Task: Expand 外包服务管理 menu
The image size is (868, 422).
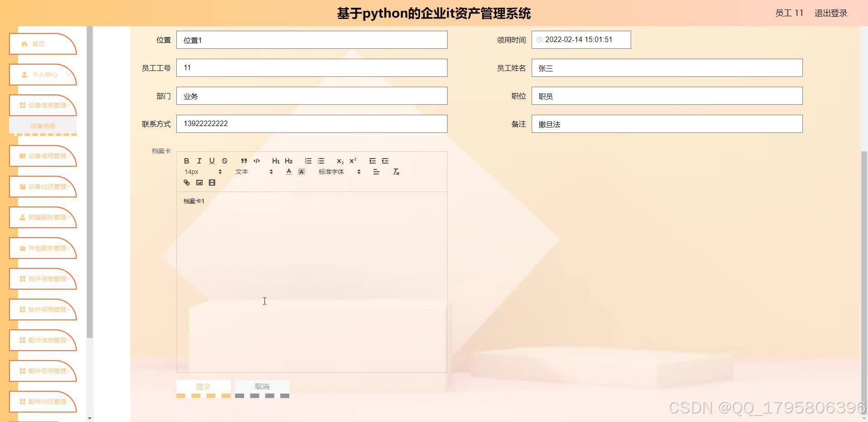Action: [x=43, y=248]
